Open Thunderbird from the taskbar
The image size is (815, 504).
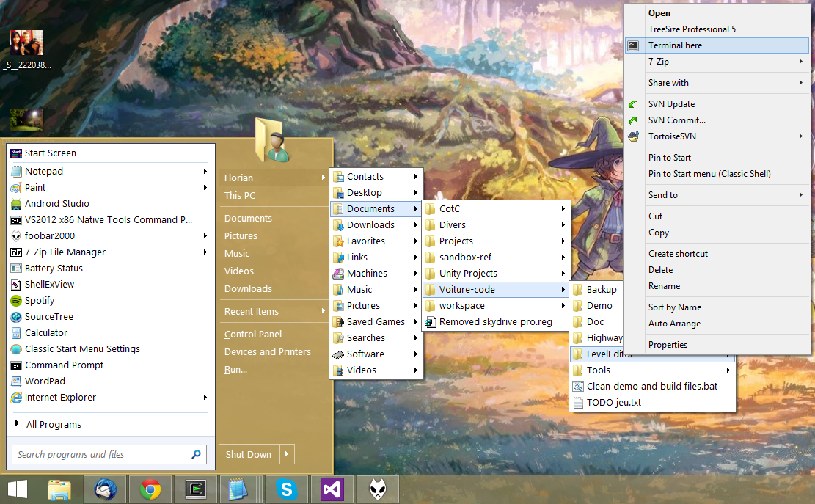point(106,489)
